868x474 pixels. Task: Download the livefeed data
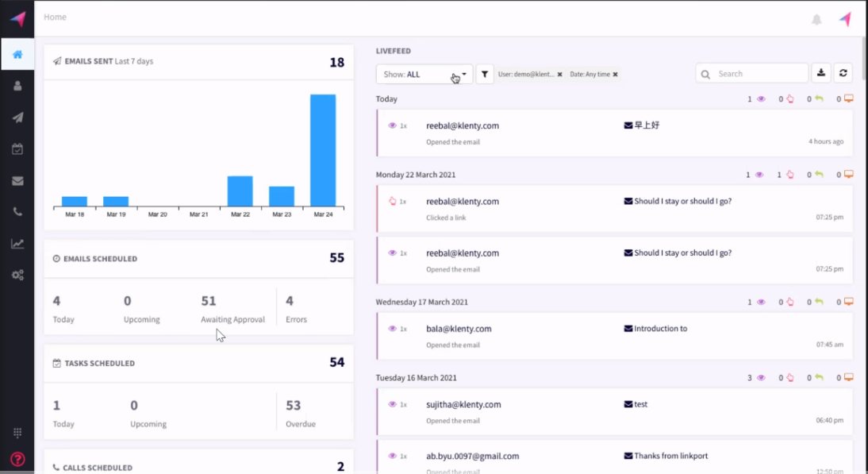coord(821,72)
